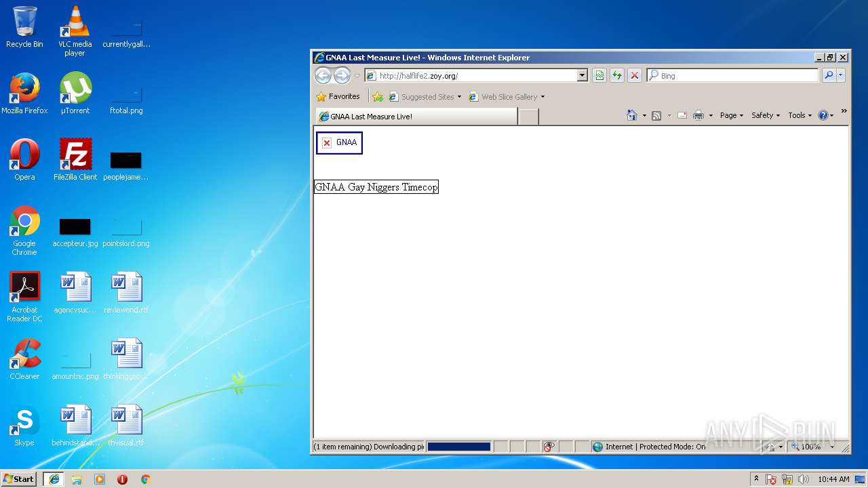Click the 10:44 AM system clock

click(833, 479)
